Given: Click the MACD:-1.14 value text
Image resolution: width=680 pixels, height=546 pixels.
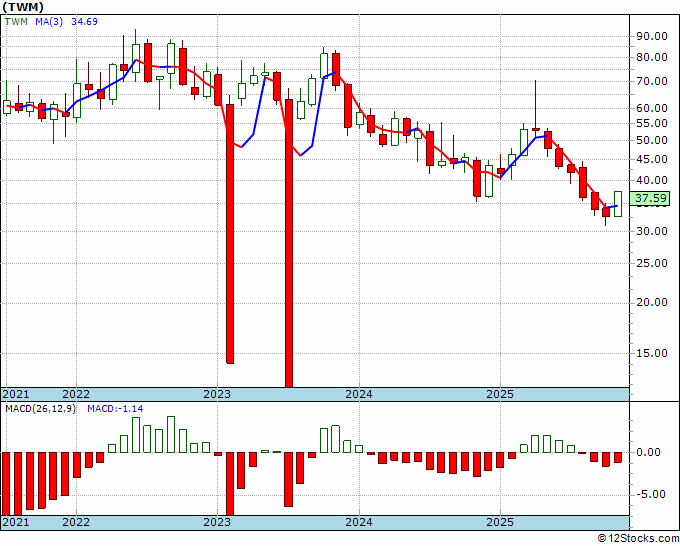Looking at the screenshot, I should 115,409.
